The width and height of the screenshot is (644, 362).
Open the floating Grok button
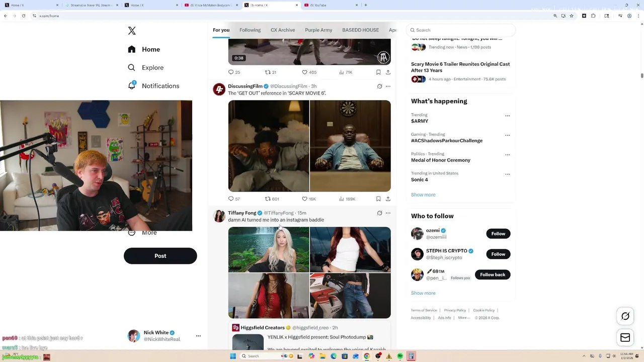tap(625, 316)
